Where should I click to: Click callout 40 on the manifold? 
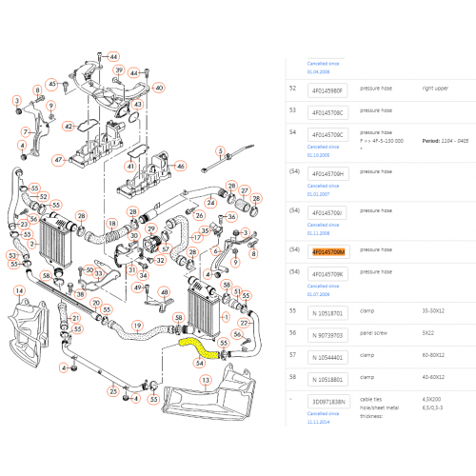point(159,88)
